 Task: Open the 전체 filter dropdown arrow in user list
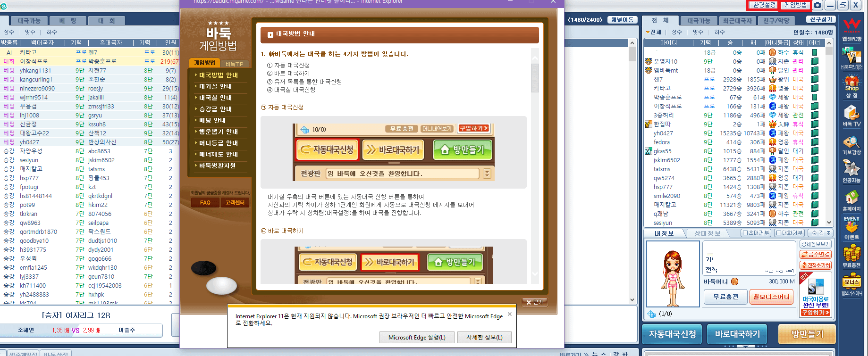[648, 32]
